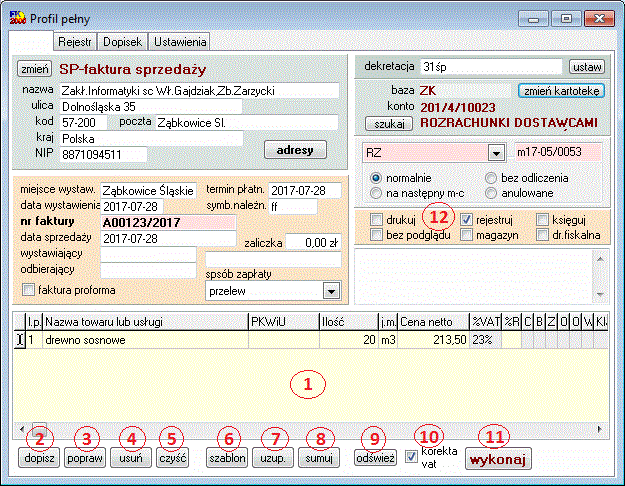This screenshot has height=486, width=625.
Task: Click the ulica field with Dolnośląska 35
Action: [x=151, y=106]
